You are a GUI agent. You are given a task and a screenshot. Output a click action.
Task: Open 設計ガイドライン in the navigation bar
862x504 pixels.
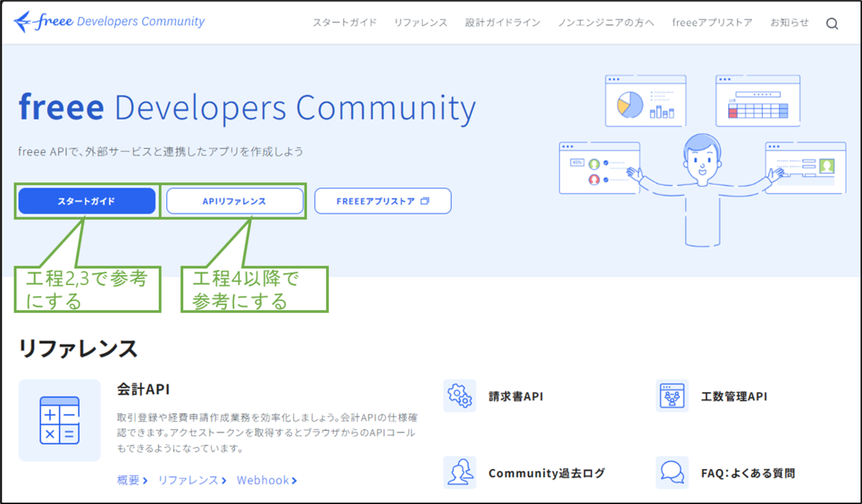pos(503,23)
